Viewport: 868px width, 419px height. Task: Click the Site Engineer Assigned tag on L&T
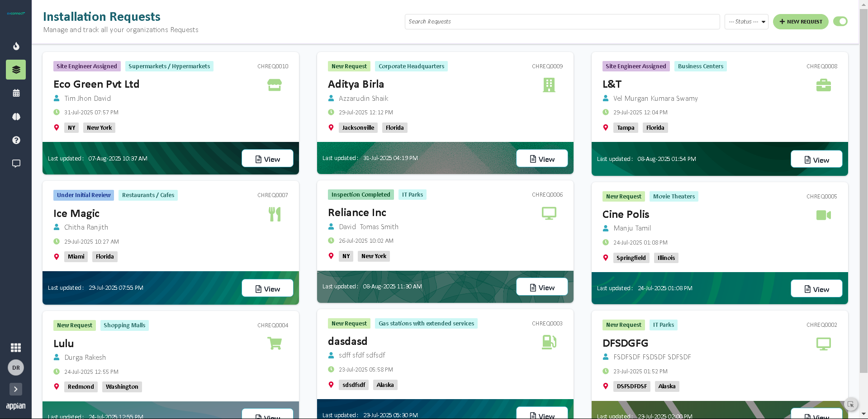tap(636, 66)
